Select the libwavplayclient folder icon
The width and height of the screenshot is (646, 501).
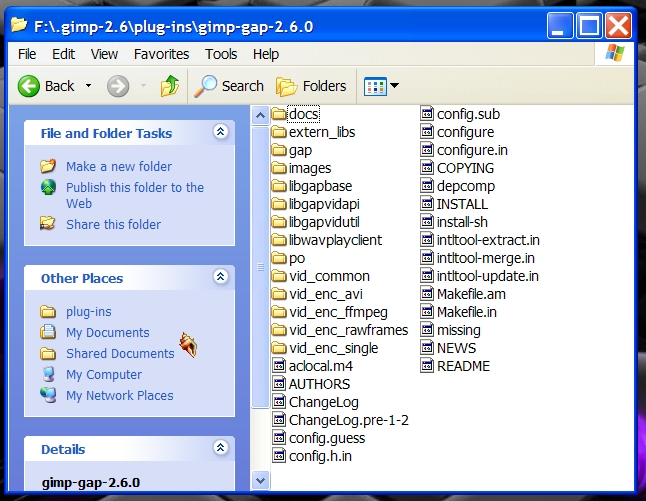279,240
